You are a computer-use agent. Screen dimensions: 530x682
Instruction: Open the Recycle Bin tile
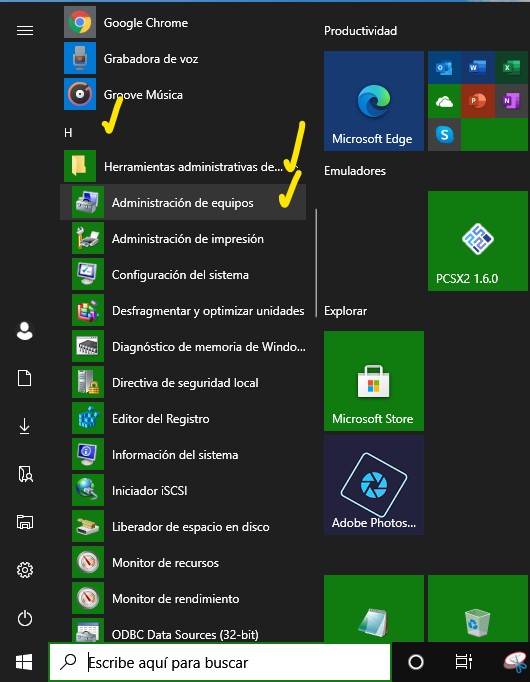coord(478,608)
